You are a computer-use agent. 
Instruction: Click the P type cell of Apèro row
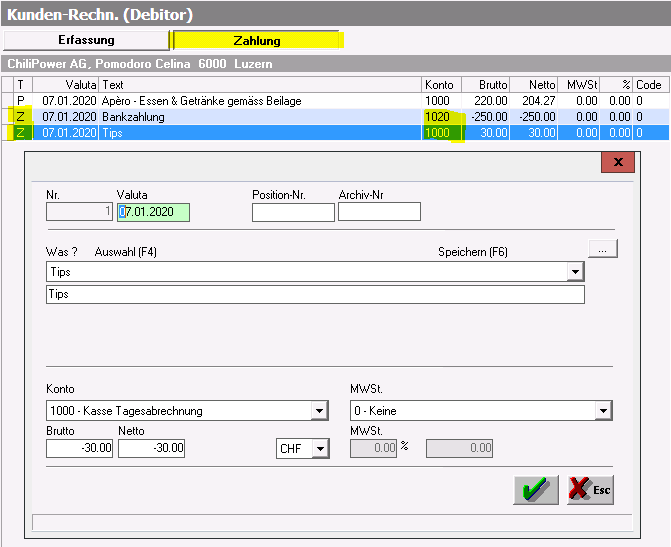click(21, 101)
